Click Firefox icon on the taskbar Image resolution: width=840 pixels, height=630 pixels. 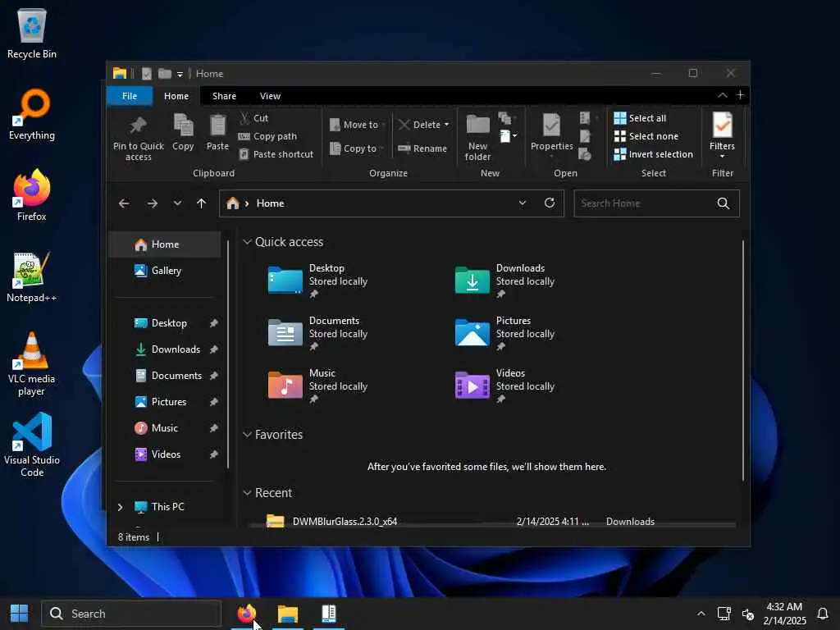point(246,614)
